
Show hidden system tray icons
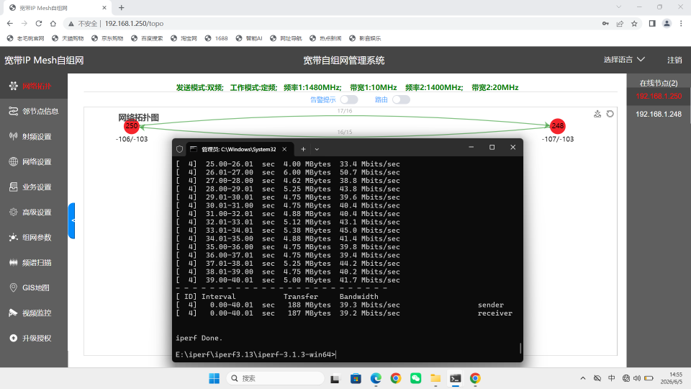(583, 378)
